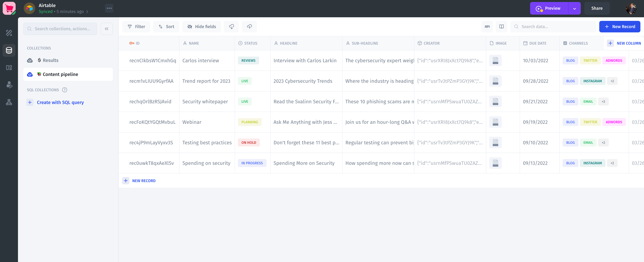Click Create with SQL query link
The image size is (644, 262).
click(x=60, y=102)
